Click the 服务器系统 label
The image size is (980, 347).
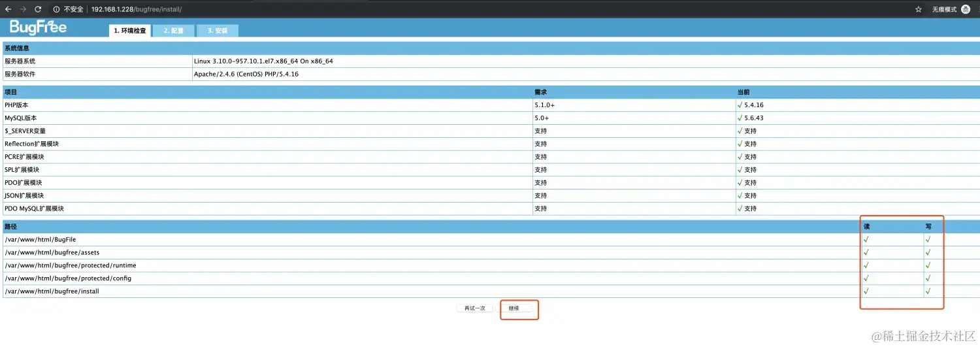click(20, 61)
